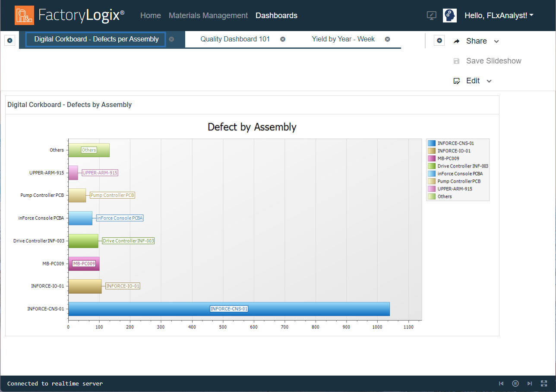The height and width of the screenshot is (392, 556).
Task: Click the left arrow tab scroll icon
Action: tap(9, 40)
